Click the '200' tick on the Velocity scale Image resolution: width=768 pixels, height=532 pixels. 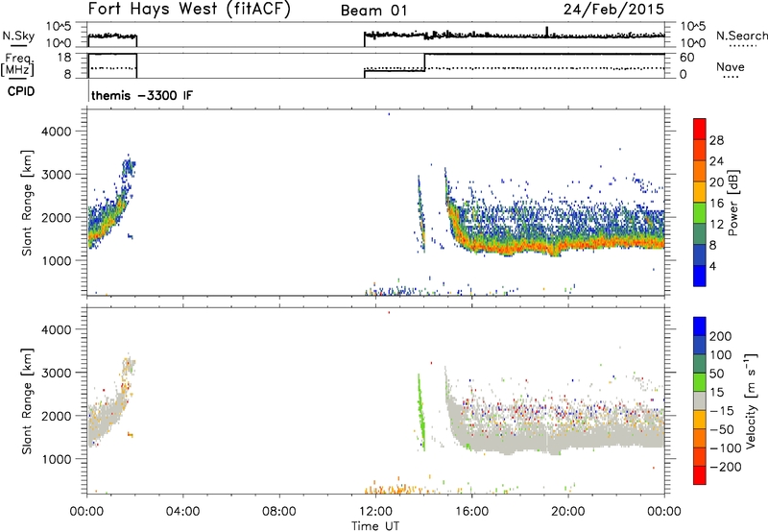coord(721,336)
